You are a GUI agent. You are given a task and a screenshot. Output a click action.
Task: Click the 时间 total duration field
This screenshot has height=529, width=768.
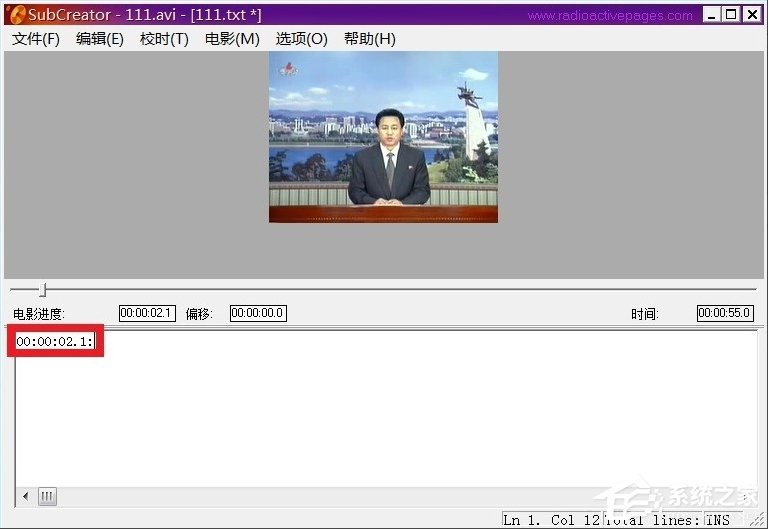pos(724,313)
